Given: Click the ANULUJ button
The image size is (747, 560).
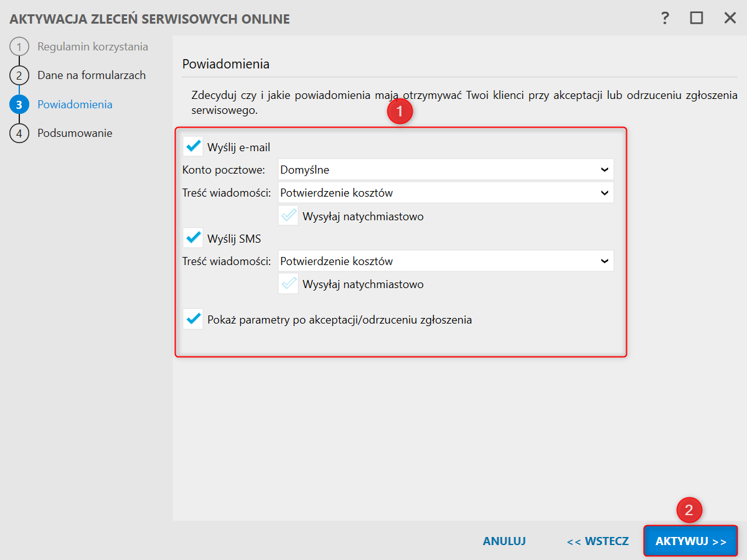Looking at the screenshot, I should (x=504, y=541).
